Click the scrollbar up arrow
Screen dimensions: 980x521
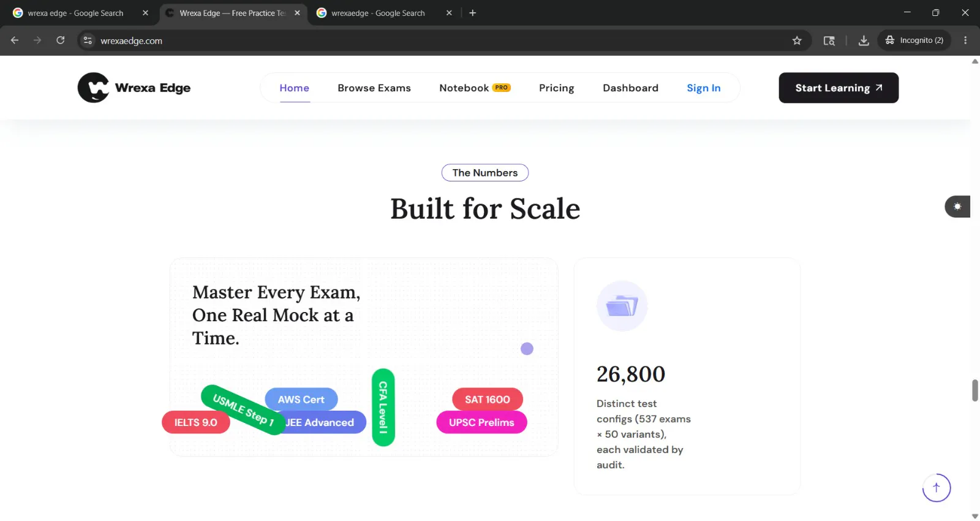tap(975, 61)
